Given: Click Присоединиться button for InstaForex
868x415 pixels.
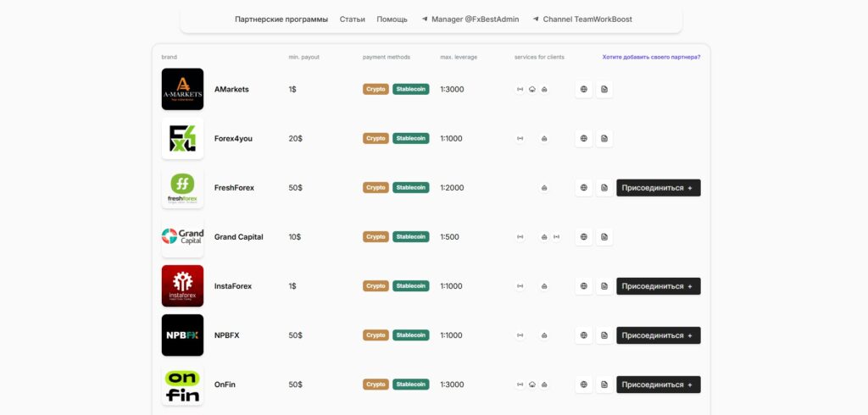Looking at the screenshot, I should (x=658, y=286).
